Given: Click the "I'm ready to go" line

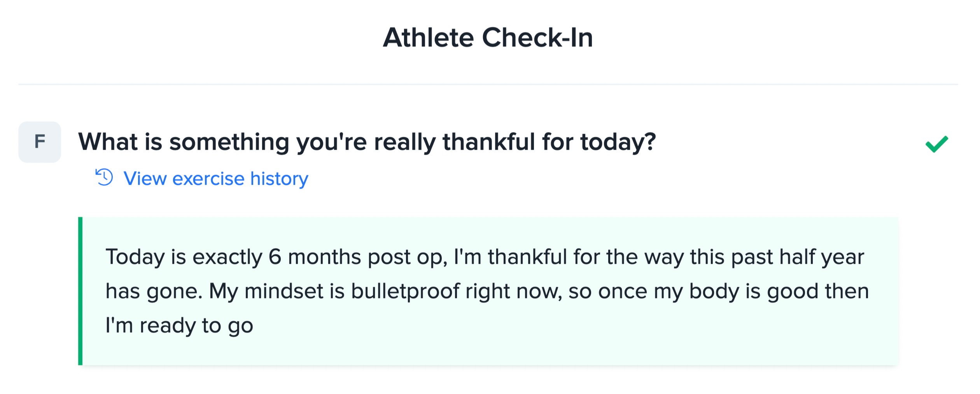Looking at the screenshot, I should [179, 325].
